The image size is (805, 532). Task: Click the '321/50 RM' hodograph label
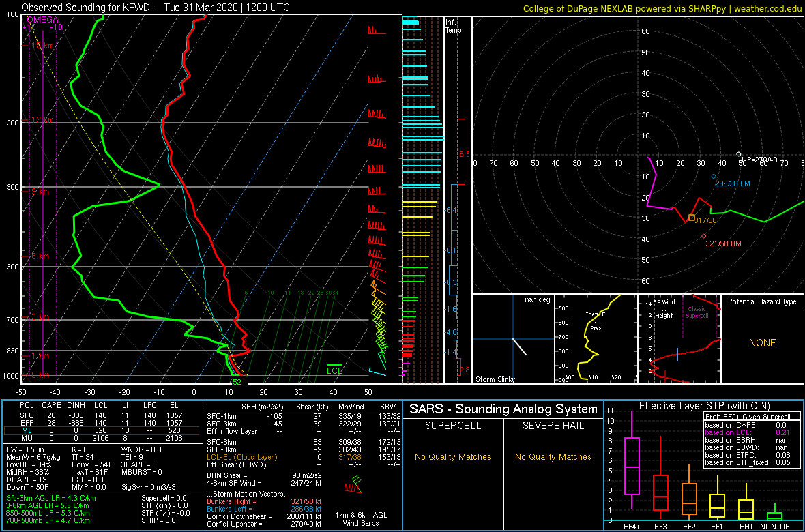(x=724, y=243)
